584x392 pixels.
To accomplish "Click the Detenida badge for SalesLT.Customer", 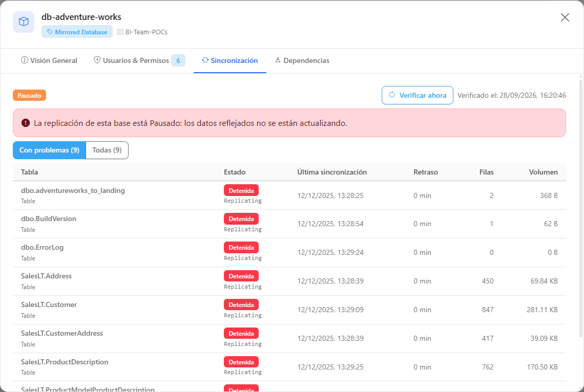I will (241, 305).
